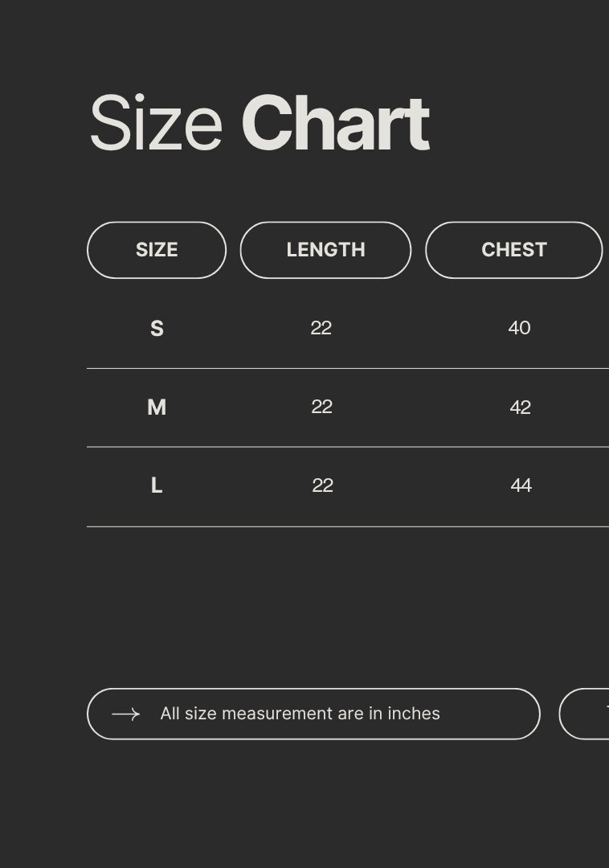Select the length value for size L

(322, 485)
